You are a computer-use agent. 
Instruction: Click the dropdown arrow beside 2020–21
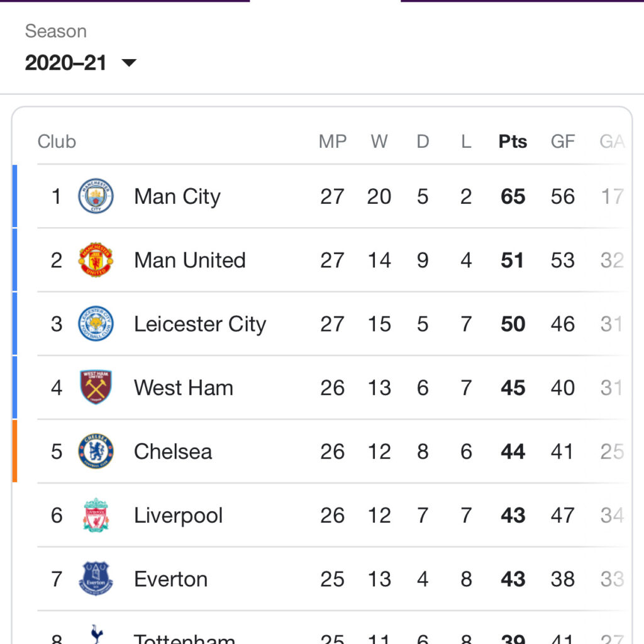pos(129,63)
